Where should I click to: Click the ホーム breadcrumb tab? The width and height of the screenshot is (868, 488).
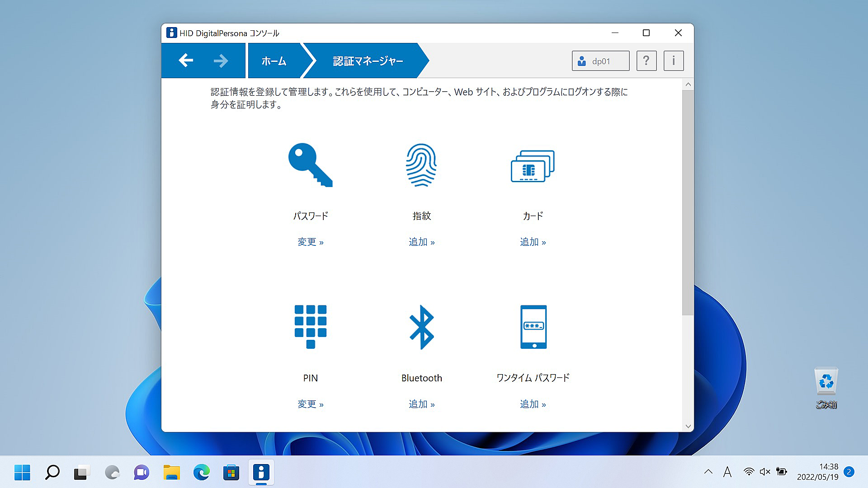click(x=274, y=61)
